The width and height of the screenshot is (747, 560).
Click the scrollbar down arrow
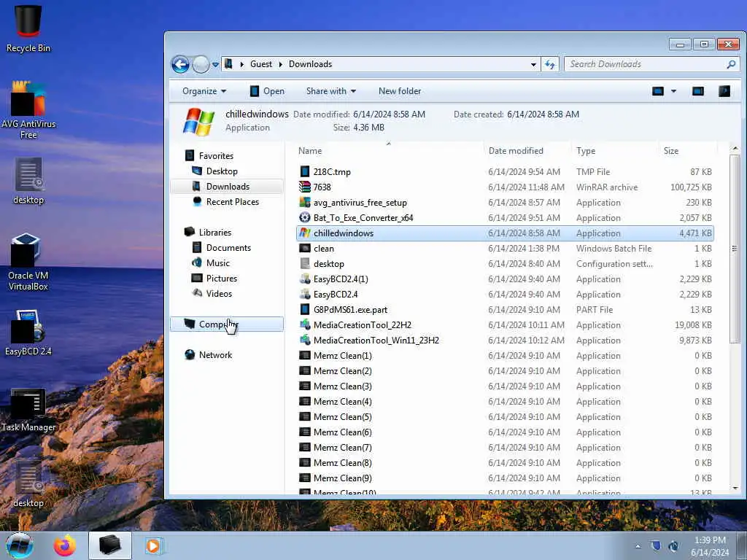point(735,488)
